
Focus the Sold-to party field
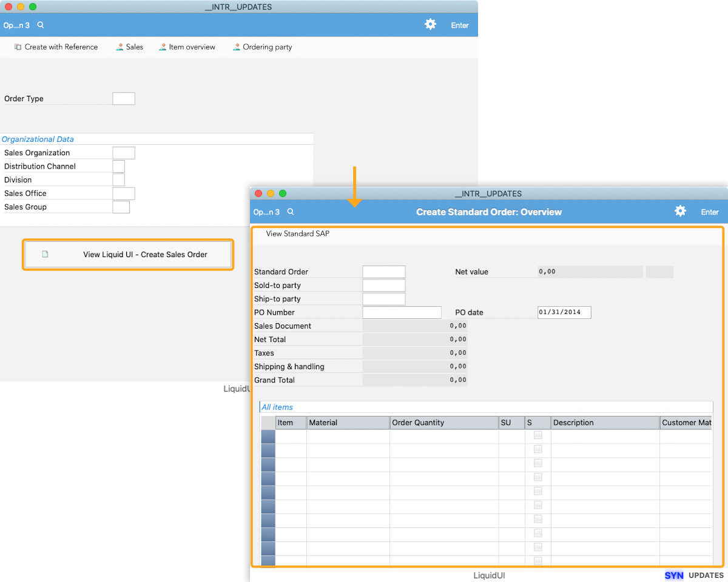tap(383, 286)
